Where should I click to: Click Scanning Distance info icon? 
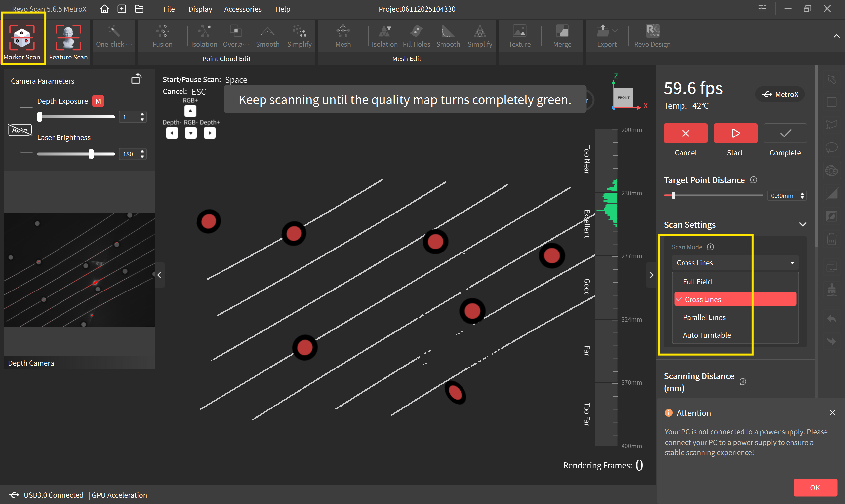(743, 382)
